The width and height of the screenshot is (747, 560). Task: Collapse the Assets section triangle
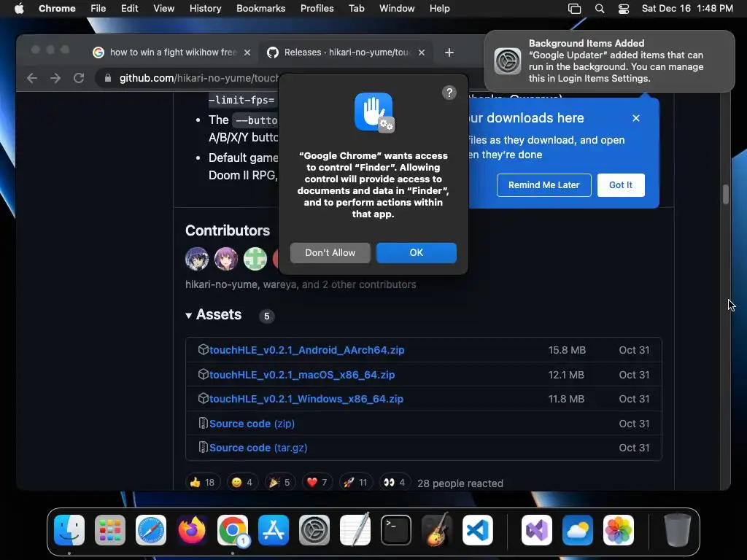tap(189, 315)
